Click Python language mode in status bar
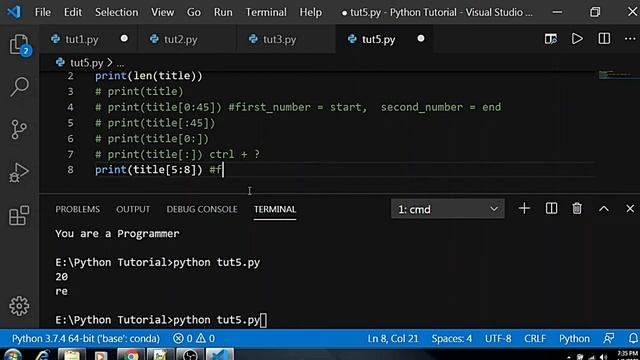Screen dimensions: 640x360 (x=574, y=338)
